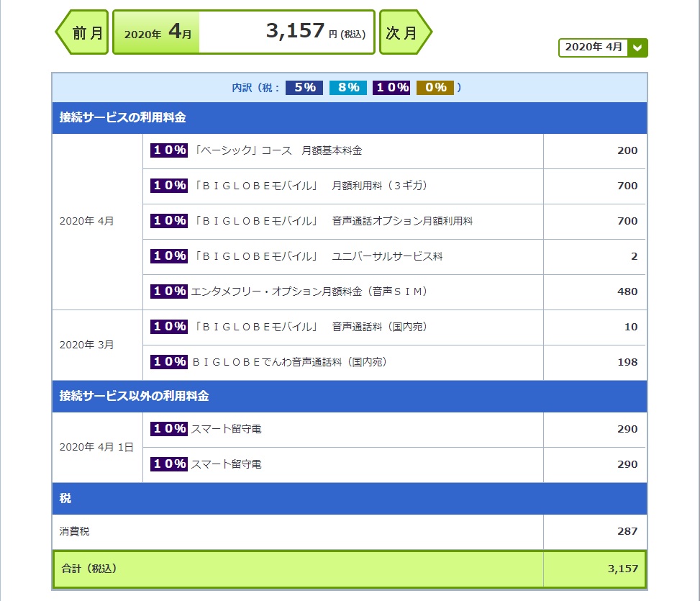Click the 10% tax legend badge in header
This screenshot has width=700, height=601.
tap(391, 88)
